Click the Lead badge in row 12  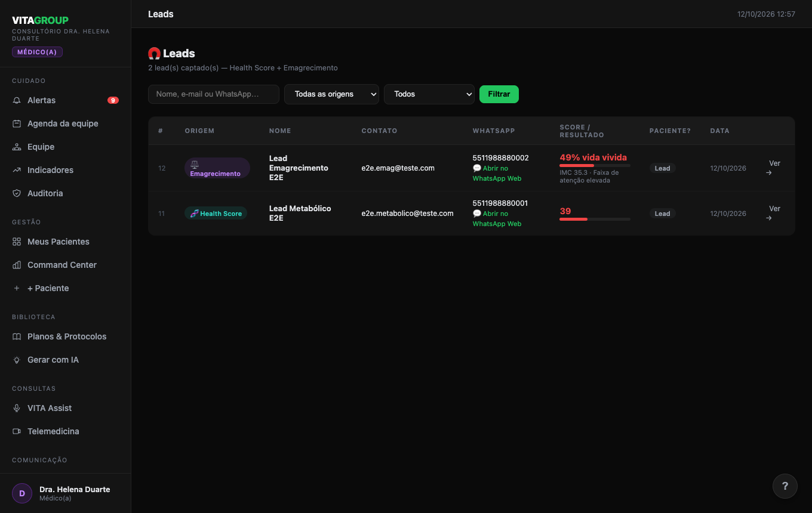[662, 168]
